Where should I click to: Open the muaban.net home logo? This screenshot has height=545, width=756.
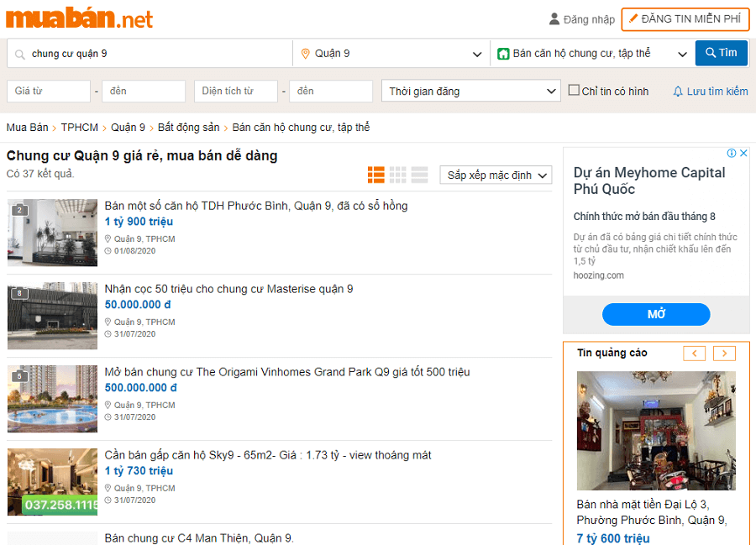point(80,18)
